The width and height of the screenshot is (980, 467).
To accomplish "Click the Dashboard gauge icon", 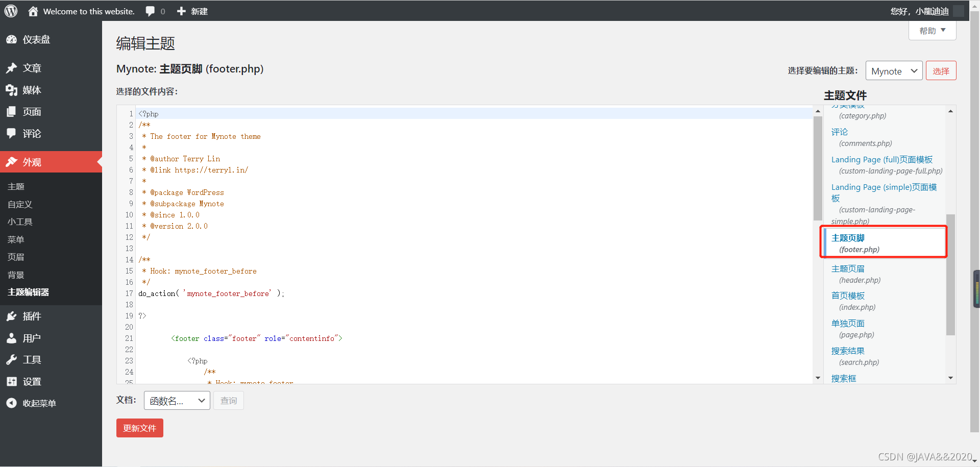I will (x=11, y=40).
